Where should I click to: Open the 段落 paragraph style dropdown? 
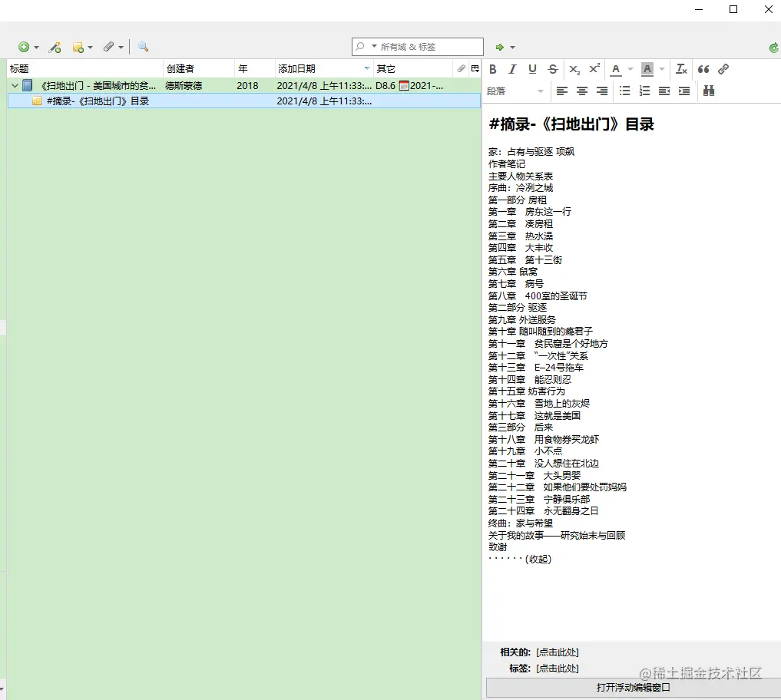pyautogui.click(x=516, y=91)
